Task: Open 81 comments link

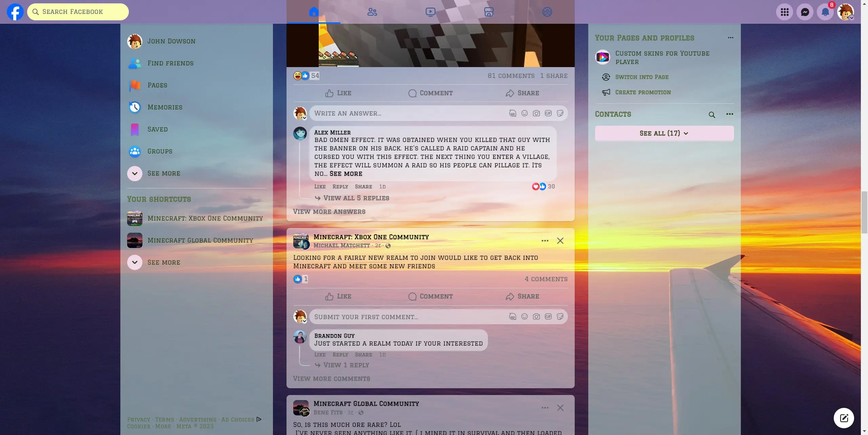Action: tap(511, 76)
